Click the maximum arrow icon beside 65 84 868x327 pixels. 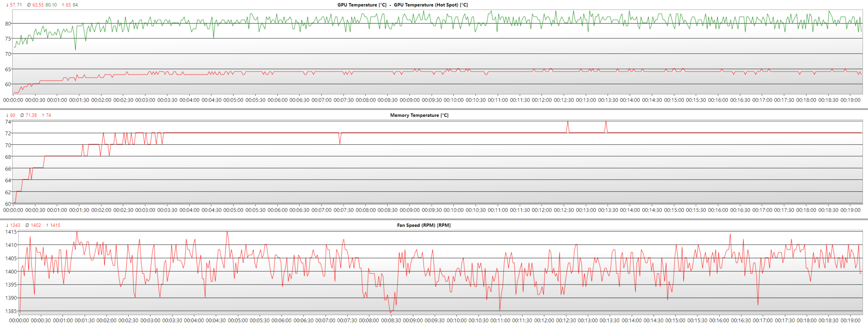tap(63, 5)
